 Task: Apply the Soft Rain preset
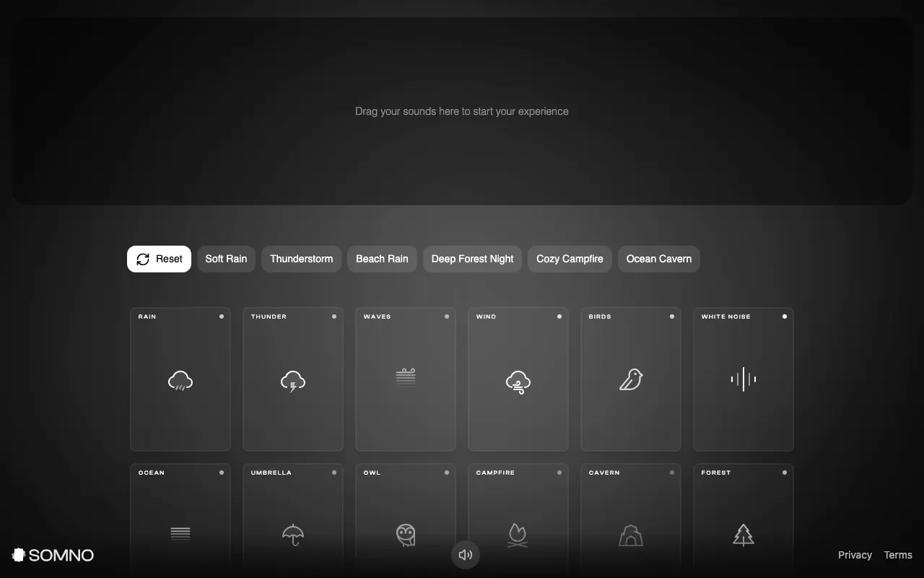tap(226, 259)
